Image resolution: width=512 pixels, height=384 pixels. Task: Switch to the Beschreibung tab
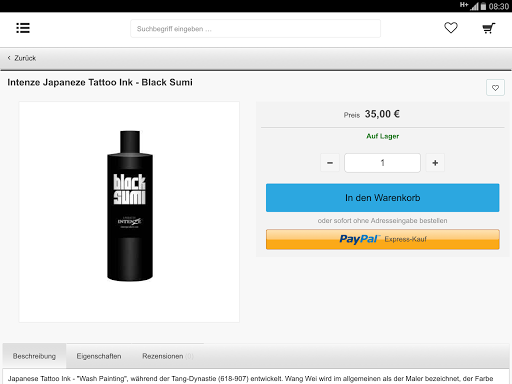tap(34, 356)
